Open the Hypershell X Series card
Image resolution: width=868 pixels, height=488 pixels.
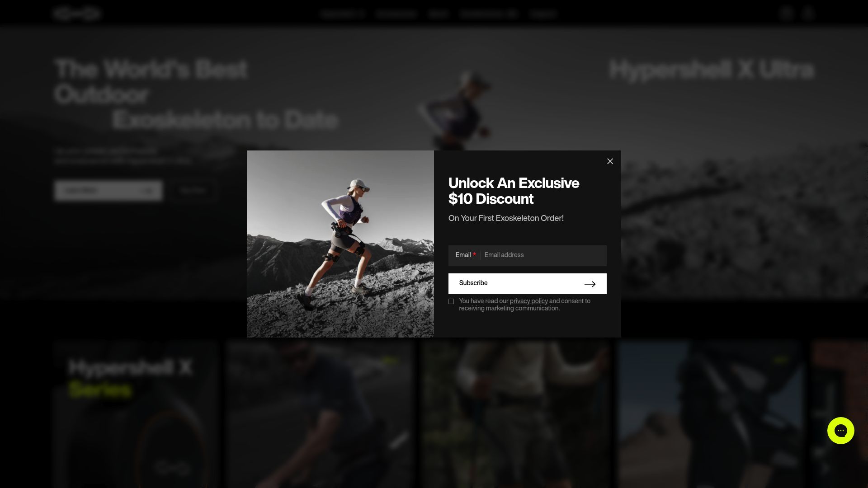click(136, 414)
